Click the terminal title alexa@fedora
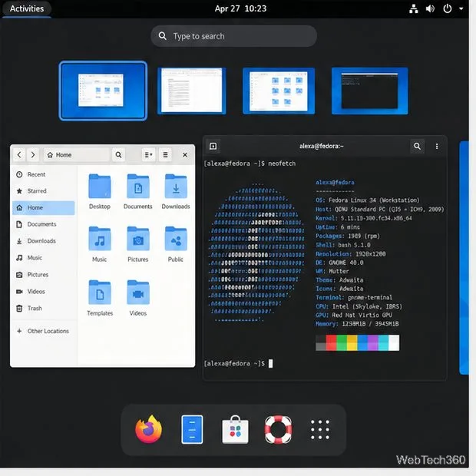The image size is (476, 476). (x=321, y=147)
